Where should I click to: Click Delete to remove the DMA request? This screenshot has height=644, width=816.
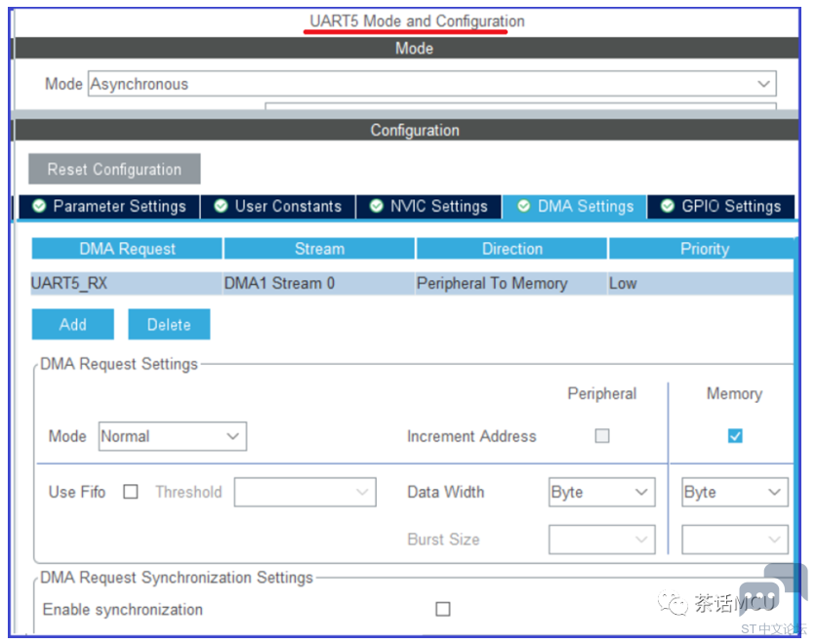click(169, 325)
